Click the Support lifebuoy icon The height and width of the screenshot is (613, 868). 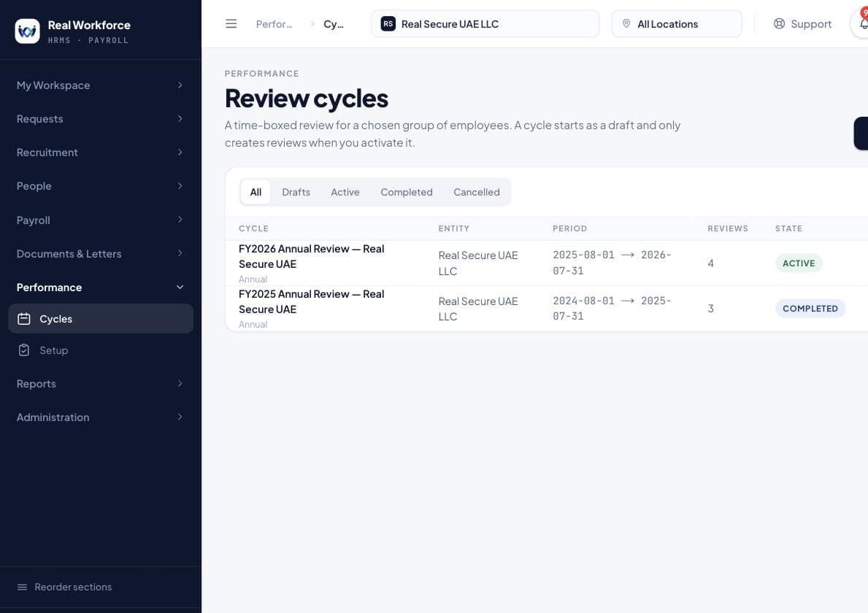point(780,24)
